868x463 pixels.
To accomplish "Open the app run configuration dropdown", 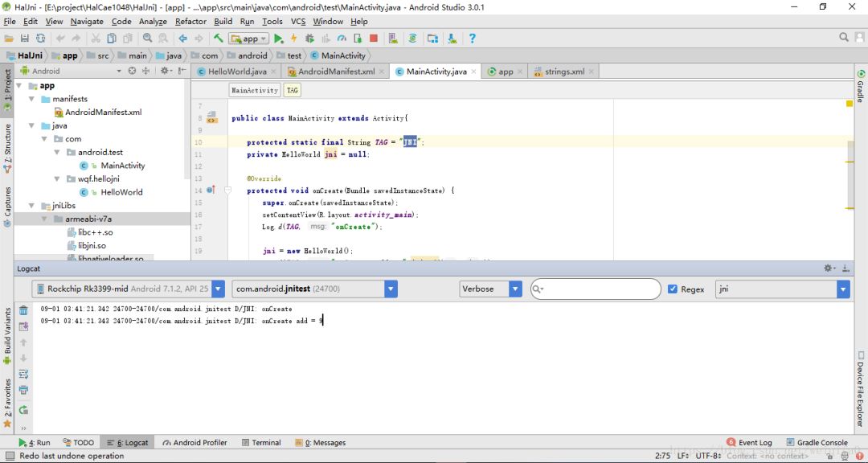I will [x=249, y=39].
